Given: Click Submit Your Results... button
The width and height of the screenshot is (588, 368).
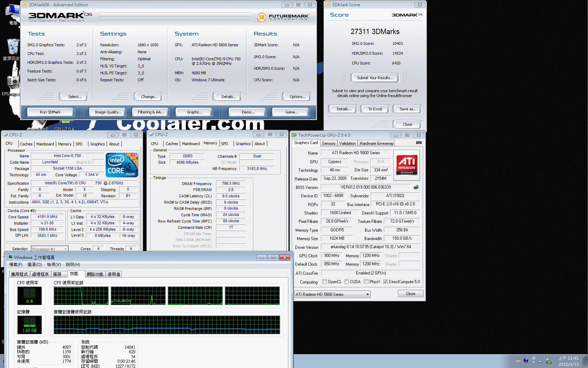Looking at the screenshot, I should pyautogui.click(x=375, y=78).
